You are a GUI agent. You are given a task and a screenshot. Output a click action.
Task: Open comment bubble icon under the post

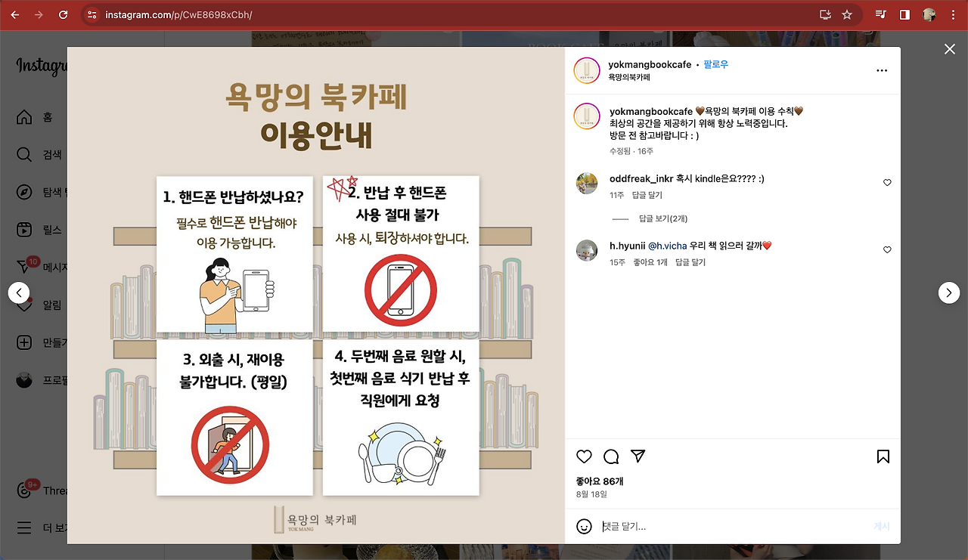611,456
